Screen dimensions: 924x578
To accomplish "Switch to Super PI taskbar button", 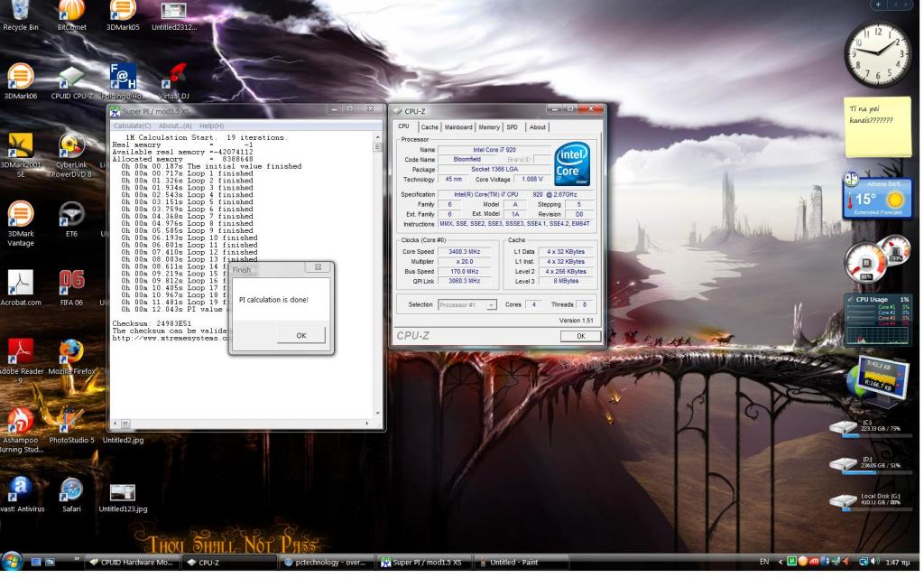I will click(x=423, y=563).
